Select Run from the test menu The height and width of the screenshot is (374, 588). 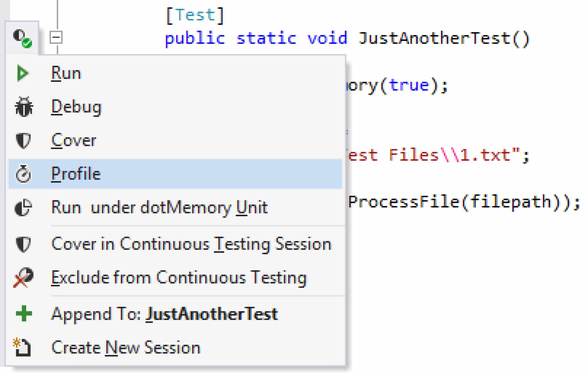(66, 72)
